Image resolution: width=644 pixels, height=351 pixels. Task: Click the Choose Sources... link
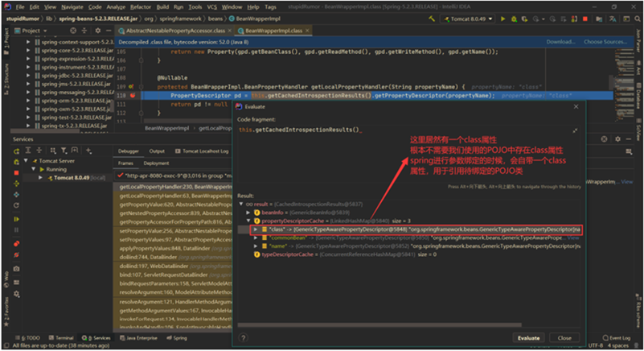pyautogui.click(x=605, y=41)
